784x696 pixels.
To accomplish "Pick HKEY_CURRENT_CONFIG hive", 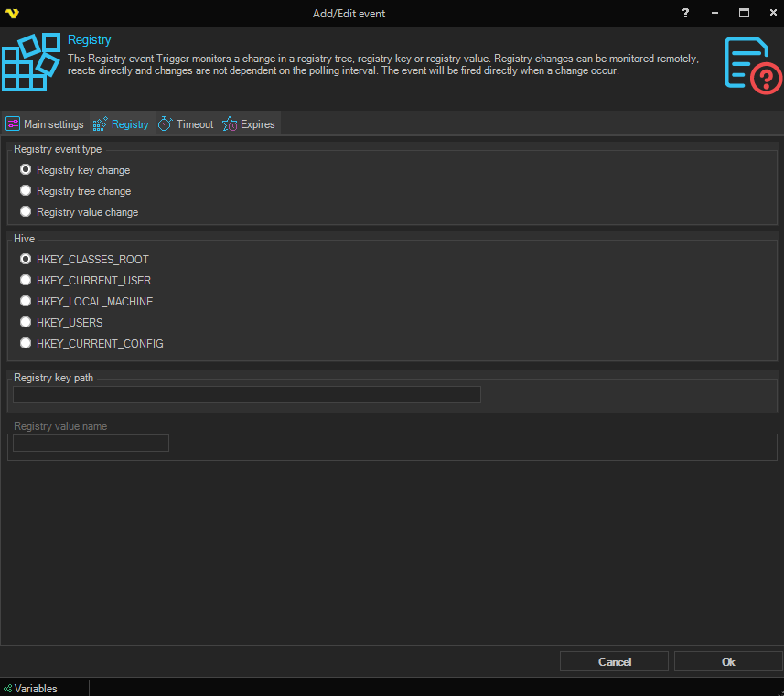I will 26,344.
